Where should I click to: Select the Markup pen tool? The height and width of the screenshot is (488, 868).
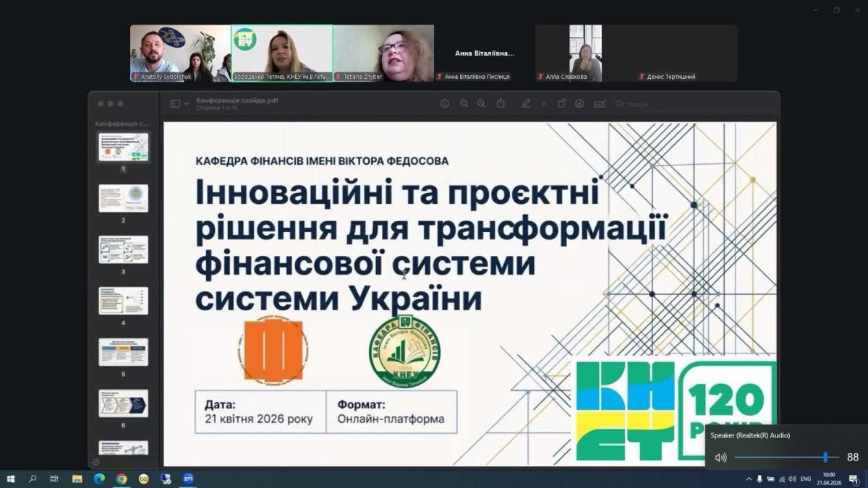pyautogui.click(x=527, y=103)
